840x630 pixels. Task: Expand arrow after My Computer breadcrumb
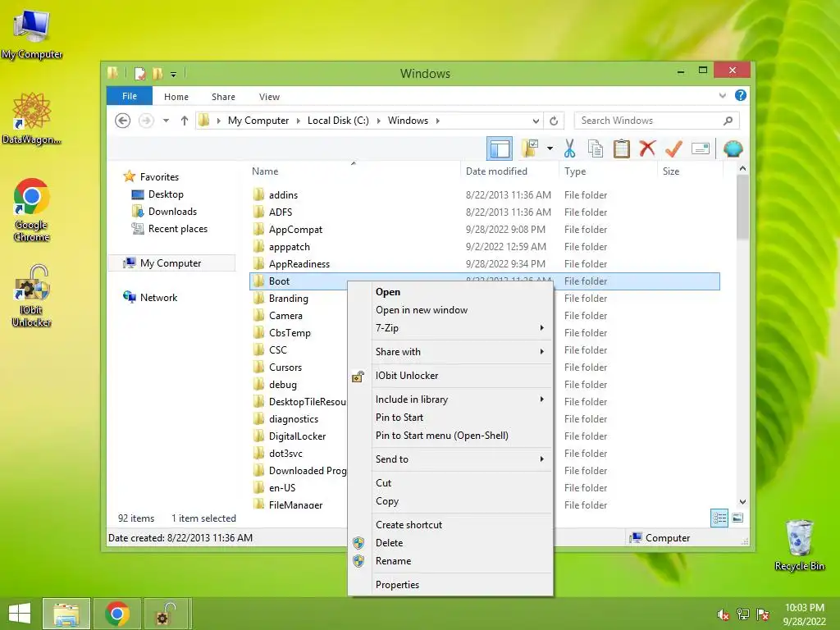299,121
